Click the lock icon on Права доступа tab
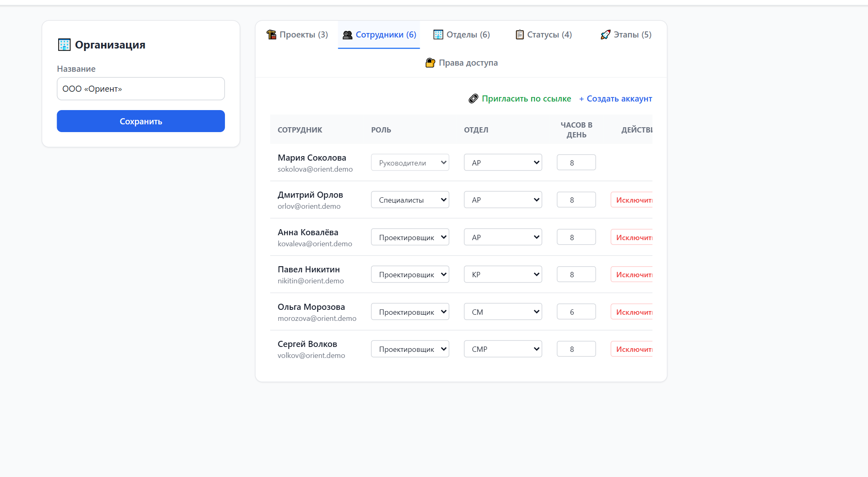This screenshot has width=868, height=477. coord(430,63)
